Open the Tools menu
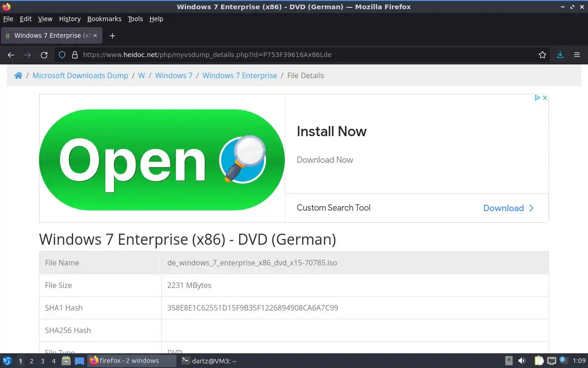Image resolution: width=588 pixels, height=368 pixels. [135, 19]
